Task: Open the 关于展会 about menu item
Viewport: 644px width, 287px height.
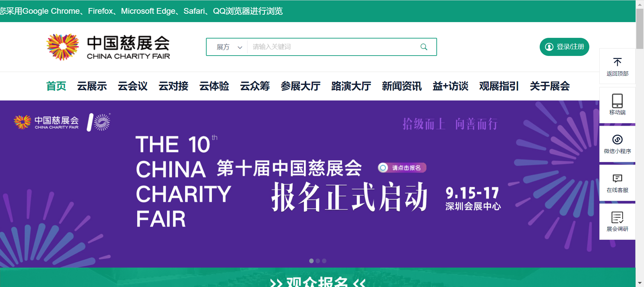Action: pos(549,86)
